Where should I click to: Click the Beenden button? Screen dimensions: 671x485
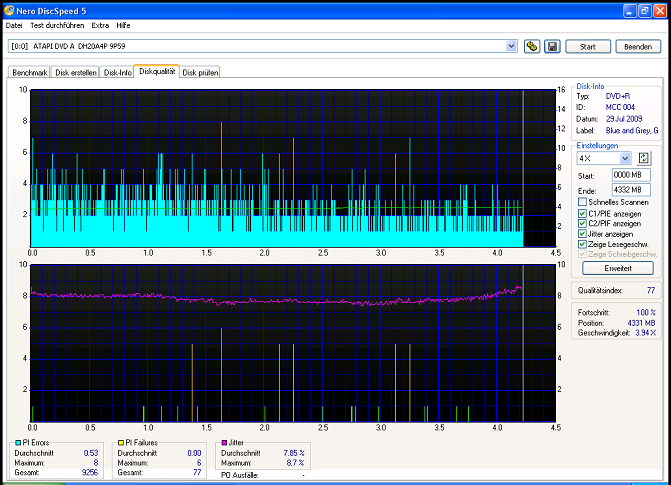[x=638, y=47]
